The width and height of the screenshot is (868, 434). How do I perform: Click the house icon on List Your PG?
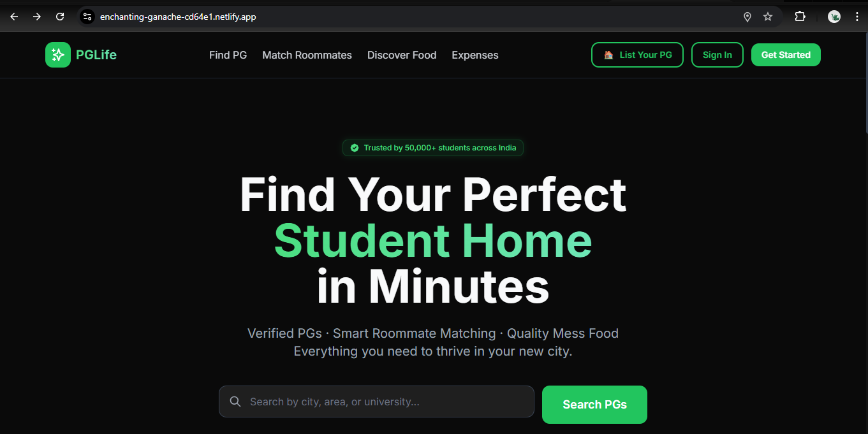click(608, 55)
